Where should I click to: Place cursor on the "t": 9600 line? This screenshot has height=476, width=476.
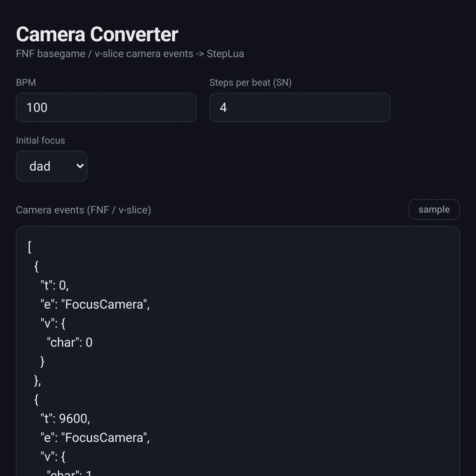(x=65, y=418)
